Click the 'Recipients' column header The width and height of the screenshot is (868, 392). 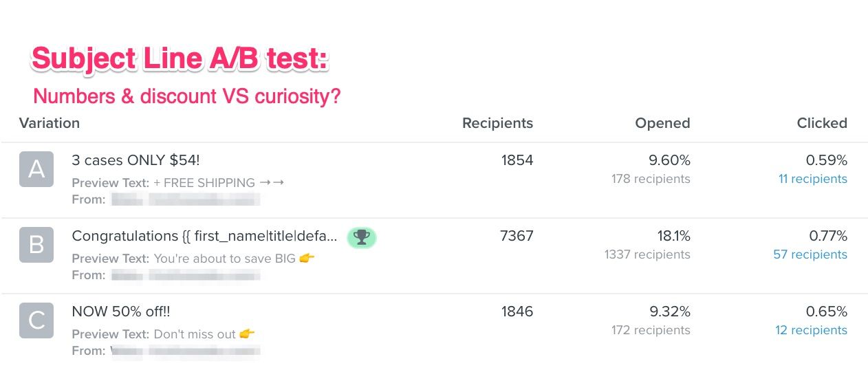click(x=497, y=123)
